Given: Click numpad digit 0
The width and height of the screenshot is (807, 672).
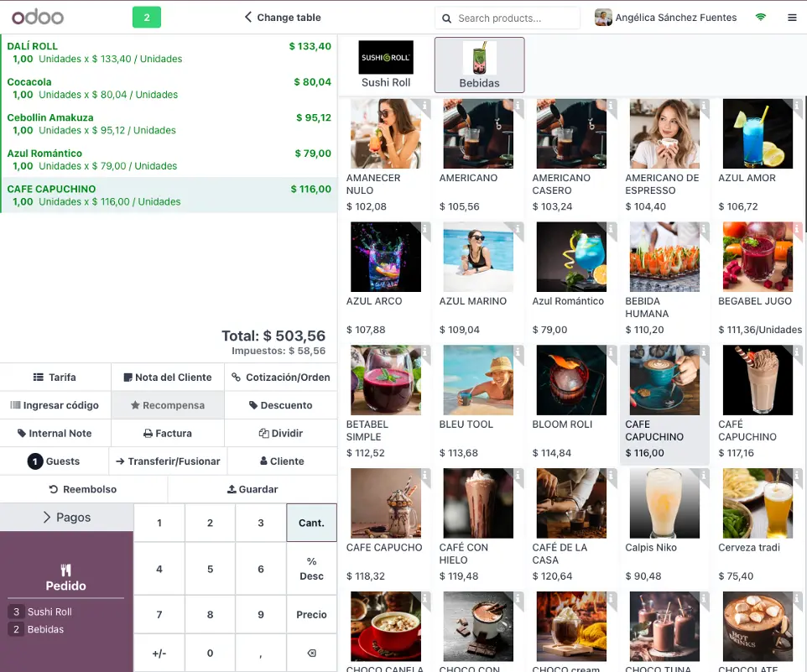Looking at the screenshot, I should 210,653.
